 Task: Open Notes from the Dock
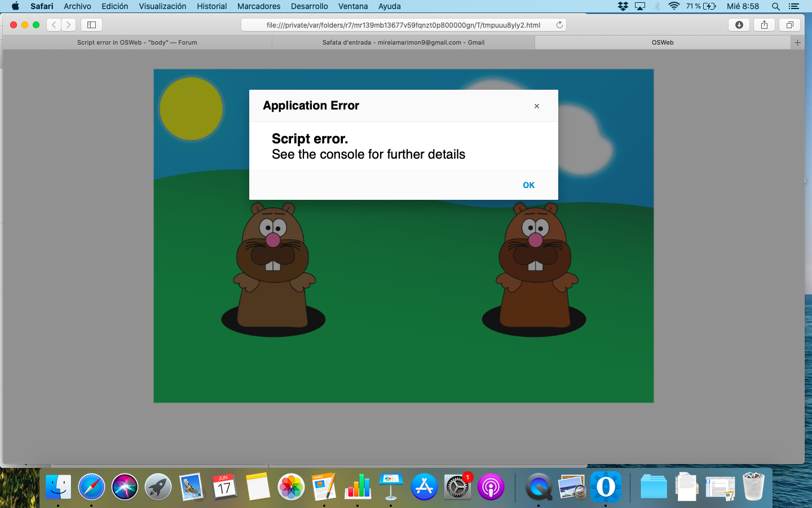258,487
